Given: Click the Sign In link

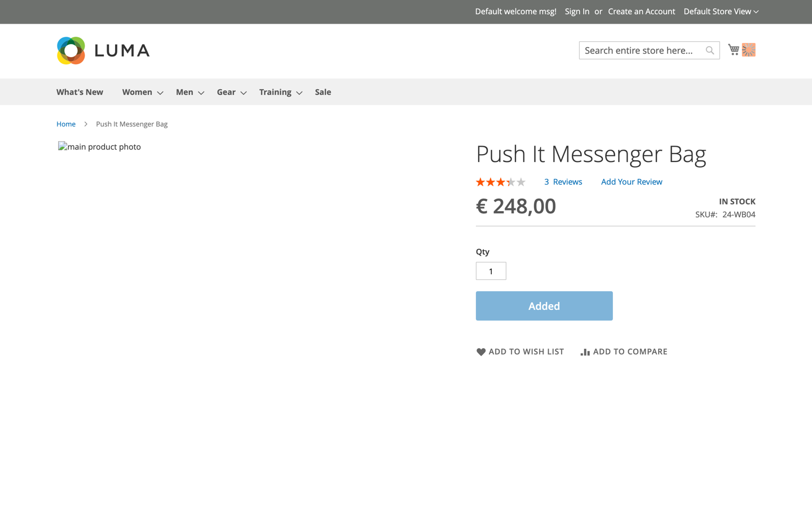Looking at the screenshot, I should 577,11.
